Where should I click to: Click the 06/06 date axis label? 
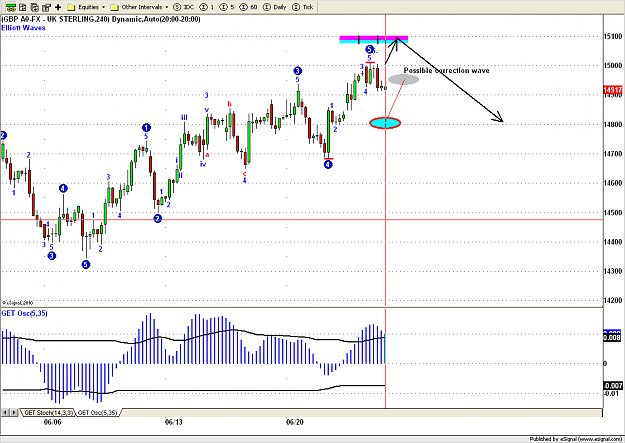pos(52,422)
